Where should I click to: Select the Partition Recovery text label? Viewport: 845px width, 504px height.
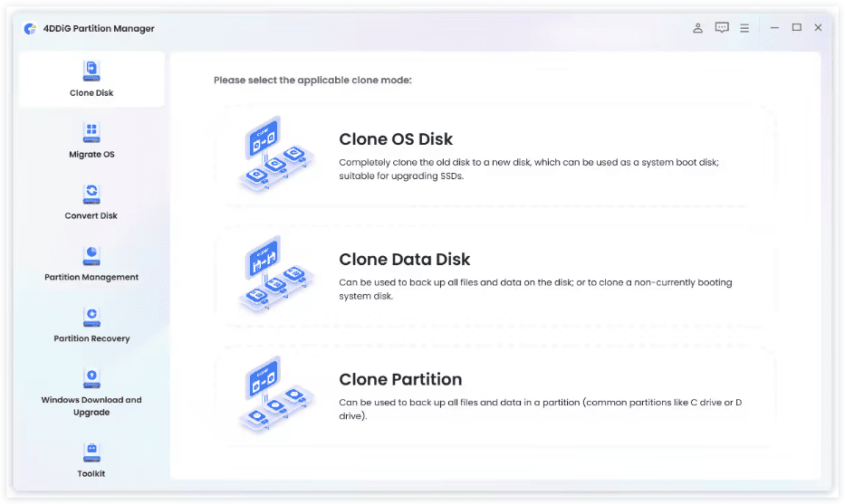pyautogui.click(x=91, y=338)
